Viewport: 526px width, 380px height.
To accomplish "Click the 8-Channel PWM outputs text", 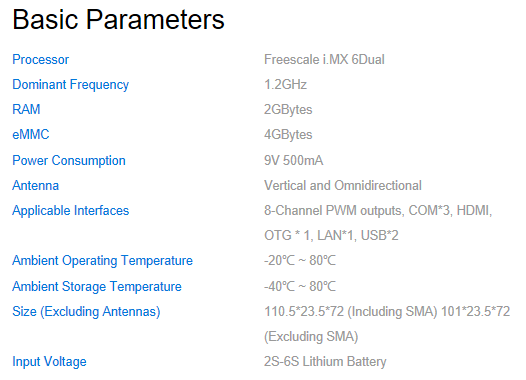I will 334,211.
